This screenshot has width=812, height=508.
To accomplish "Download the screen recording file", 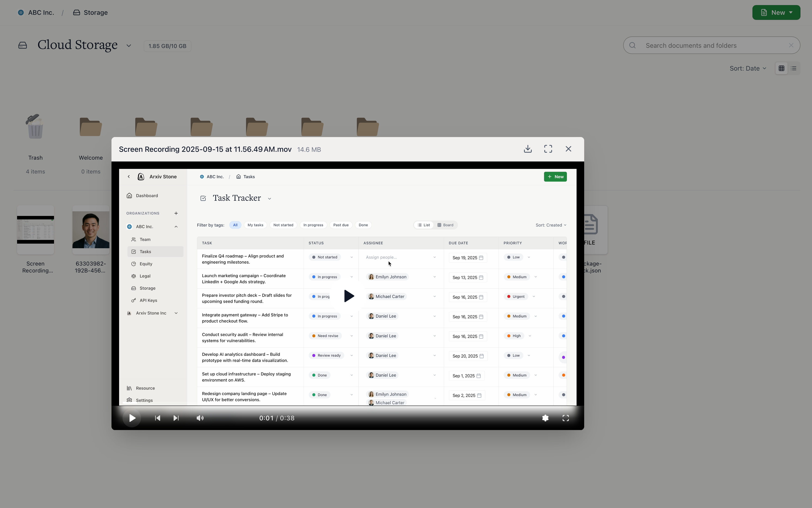I will coord(527,149).
